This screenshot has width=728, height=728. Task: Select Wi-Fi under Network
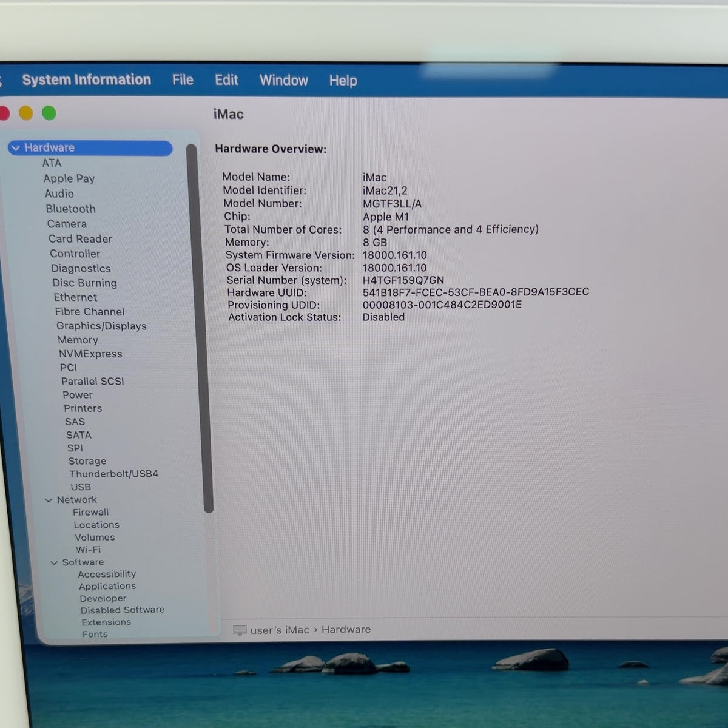(88, 550)
